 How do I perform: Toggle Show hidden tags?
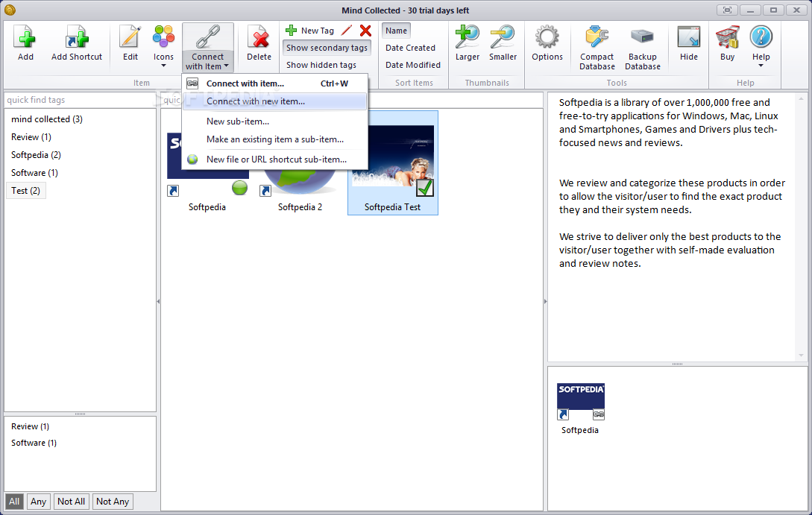coord(321,65)
